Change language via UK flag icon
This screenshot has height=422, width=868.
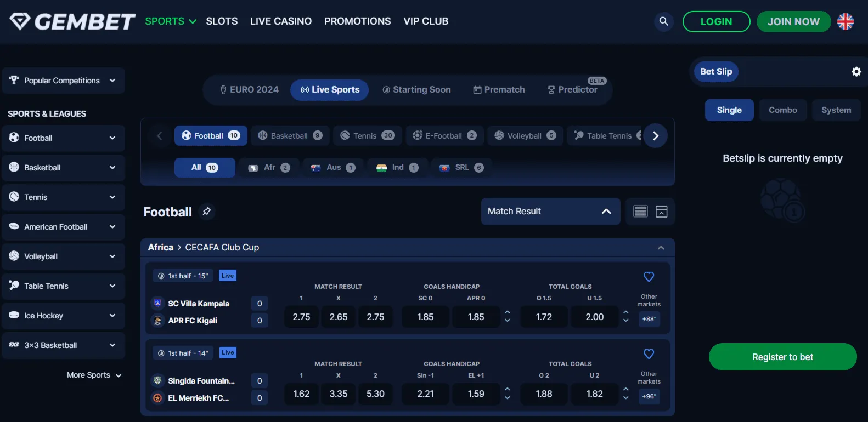[x=846, y=21]
